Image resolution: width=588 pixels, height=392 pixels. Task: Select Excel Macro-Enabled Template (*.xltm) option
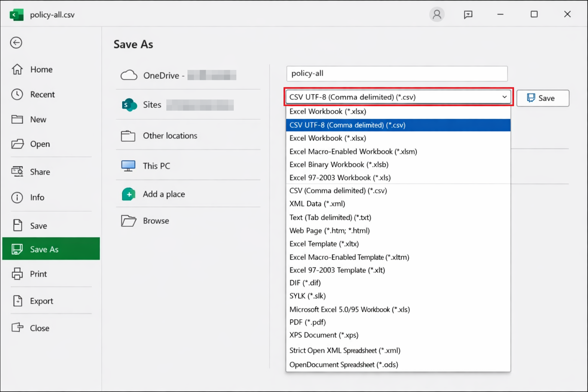pyautogui.click(x=398, y=257)
